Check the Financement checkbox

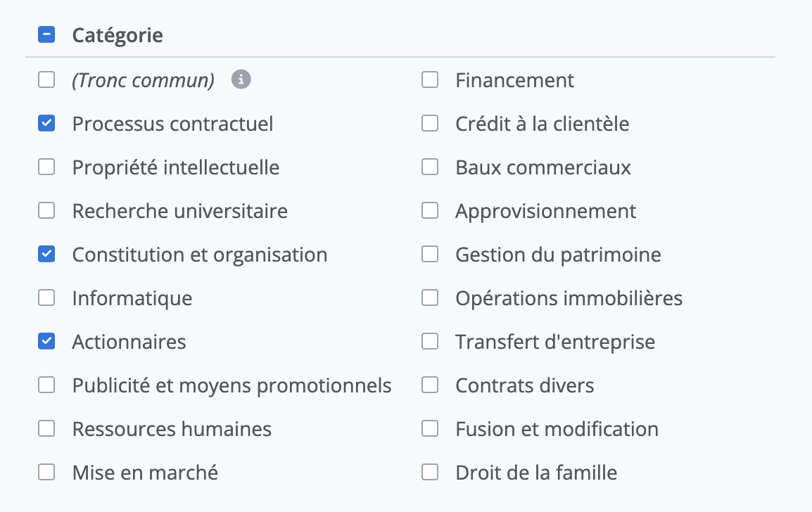[x=430, y=80]
